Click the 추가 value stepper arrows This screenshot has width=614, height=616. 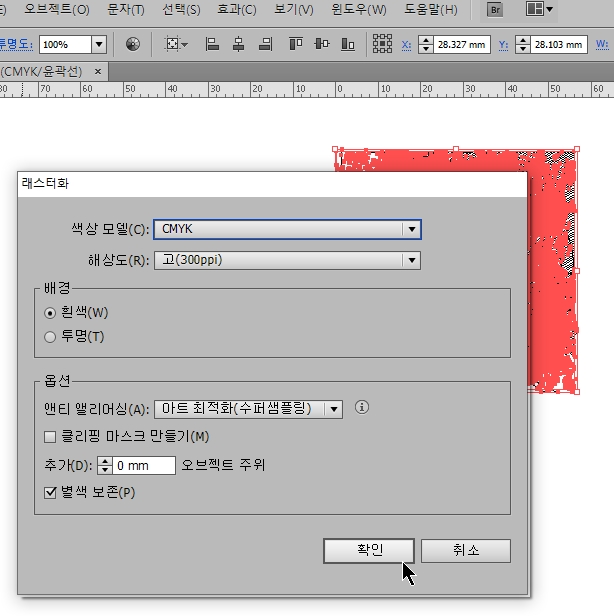105,466
